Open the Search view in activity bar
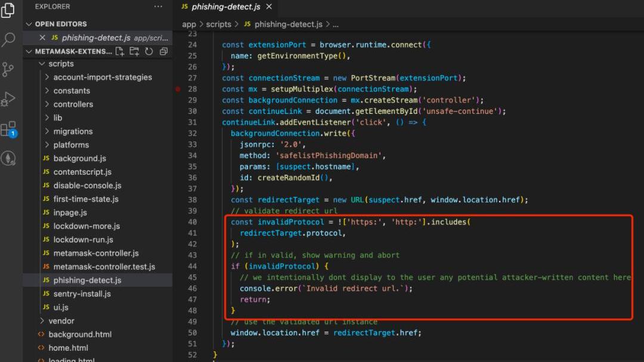This screenshot has height=362, width=644. pyautogui.click(x=8, y=40)
